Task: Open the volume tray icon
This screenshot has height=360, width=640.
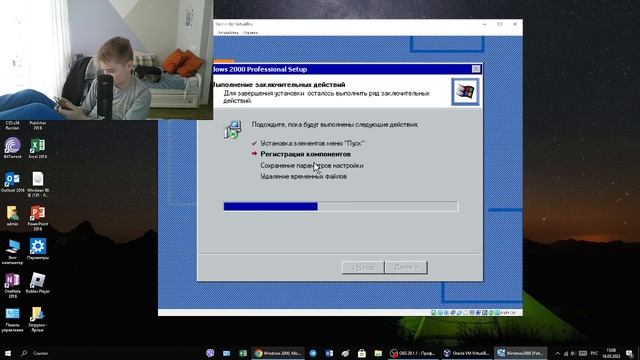Action: point(573,353)
